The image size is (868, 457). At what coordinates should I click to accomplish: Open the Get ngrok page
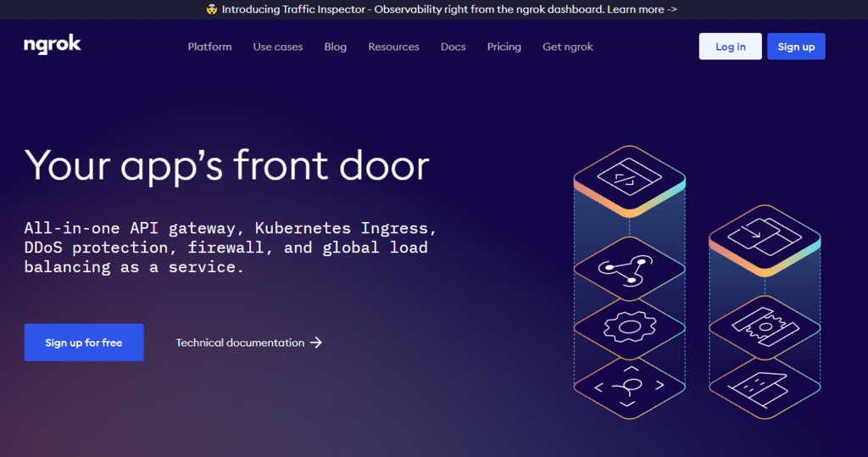(x=567, y=47)
